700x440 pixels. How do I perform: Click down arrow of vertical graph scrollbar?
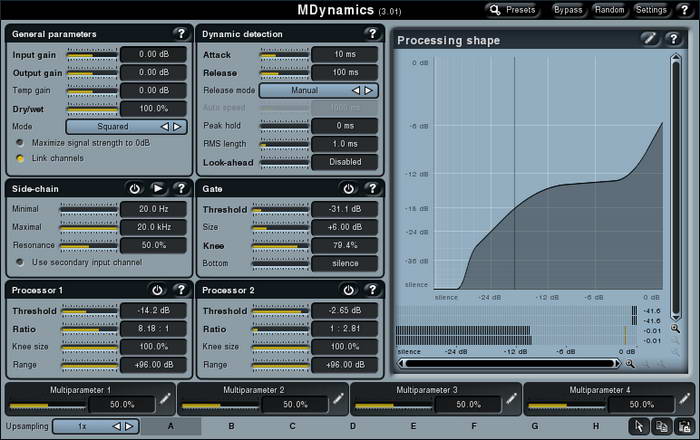pos(676,317)
